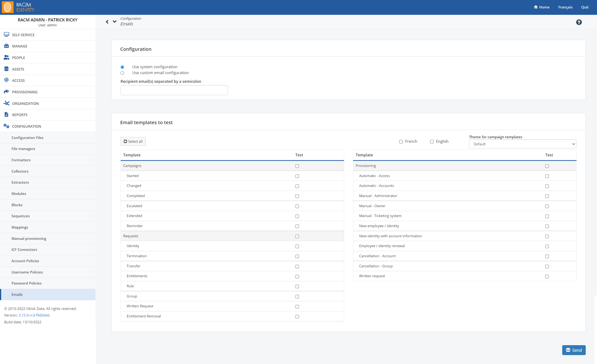597x364 pixels.
Task: Click the Manage briefcase icon
Action: (7, 46)
